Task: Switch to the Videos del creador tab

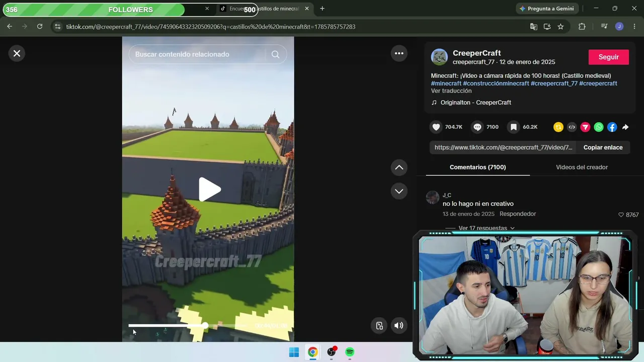Action: (582, 167)
